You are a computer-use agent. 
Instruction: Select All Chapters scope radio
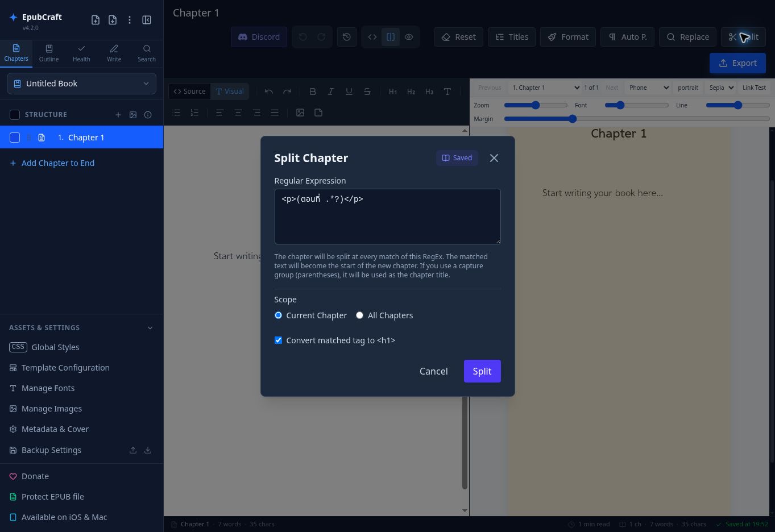point(359,315)
